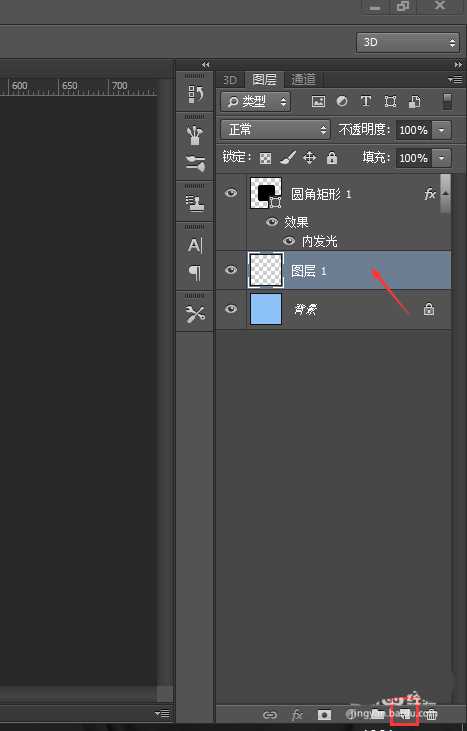This screenshot has width=467, height=731.
Task: Toggle the layer filter switch
Action: tap(447, 101)
